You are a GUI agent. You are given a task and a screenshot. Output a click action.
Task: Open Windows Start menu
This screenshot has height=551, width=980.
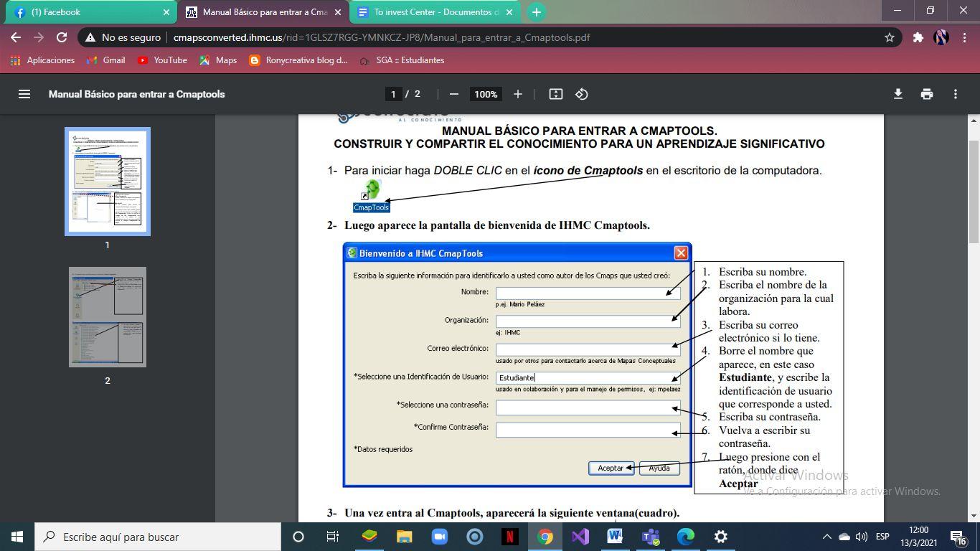[x=17, y=537]
